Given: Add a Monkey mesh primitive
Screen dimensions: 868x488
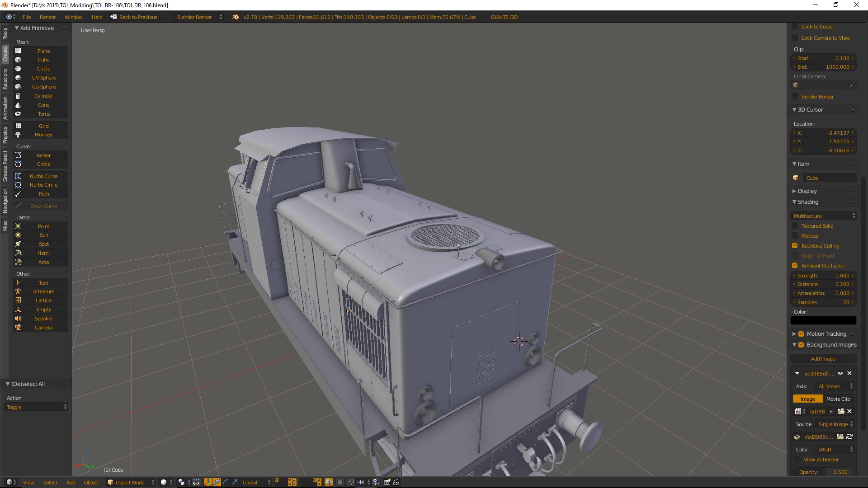Looking at the screenshot, I should point(43,135).
